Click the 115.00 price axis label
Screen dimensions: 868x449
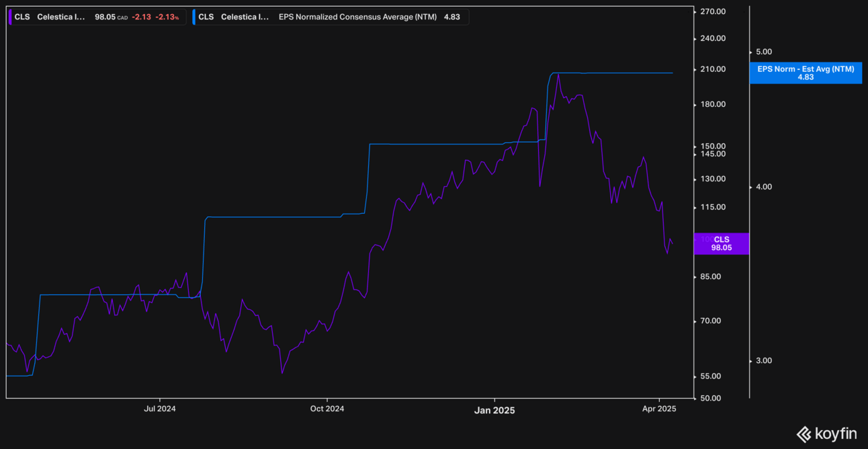(x=712, y=207)
